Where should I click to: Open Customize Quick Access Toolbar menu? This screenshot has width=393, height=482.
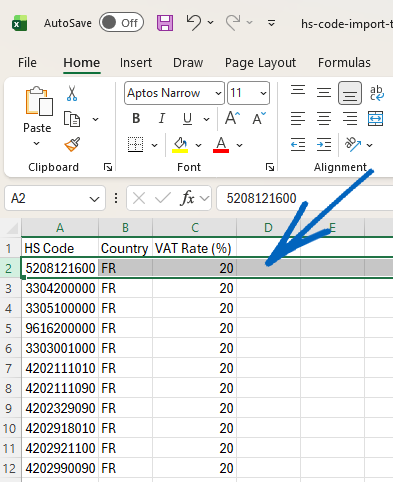point(272,23)
